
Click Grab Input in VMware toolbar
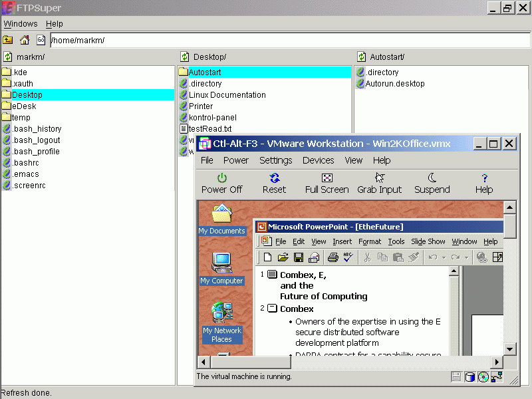379,183
